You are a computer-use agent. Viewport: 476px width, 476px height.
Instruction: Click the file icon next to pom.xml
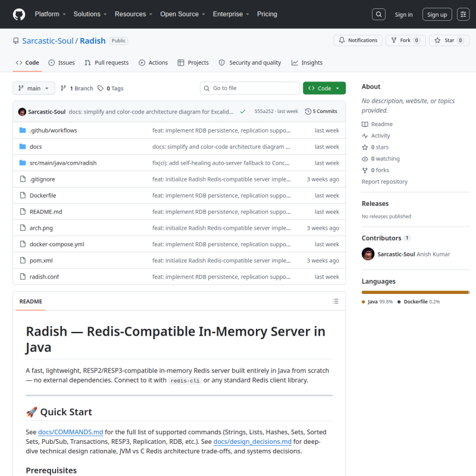23,260
